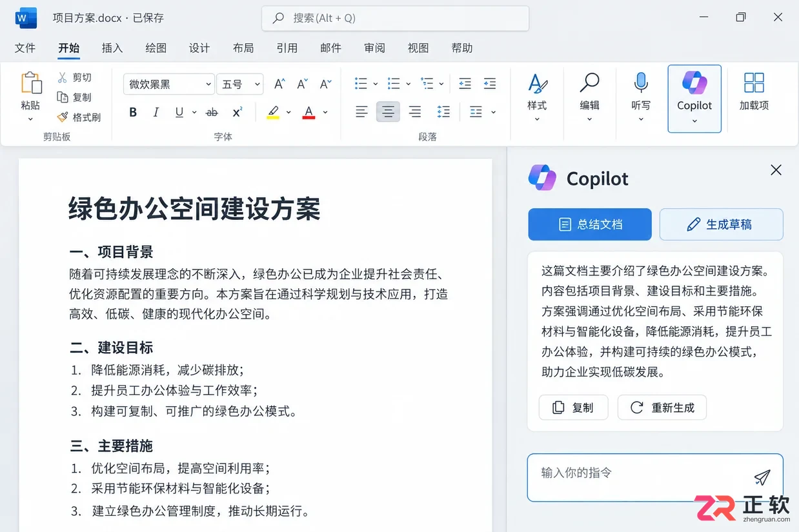Image resolution: width=799 pixels, height=532 pixels.
Task: Click the list item 优化空间布局，提高空间利用率
Action: click(180, 468)
